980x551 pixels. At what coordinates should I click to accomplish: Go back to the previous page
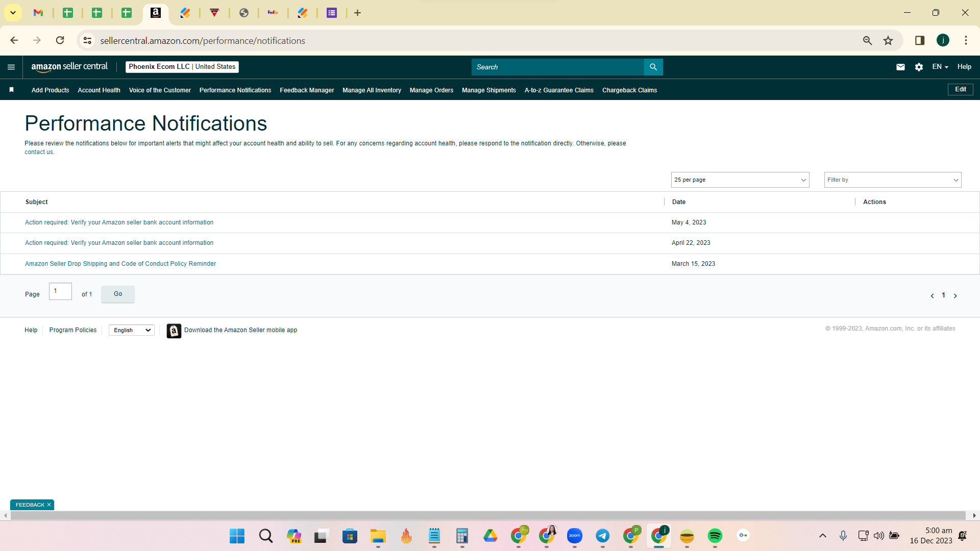(14, 40)
